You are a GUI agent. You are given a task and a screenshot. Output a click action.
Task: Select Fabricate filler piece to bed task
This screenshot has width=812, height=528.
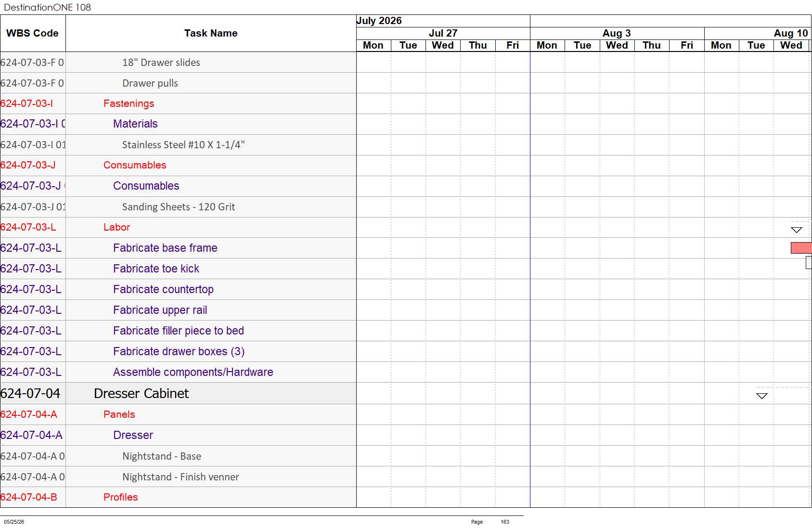(x=179, y=331)
